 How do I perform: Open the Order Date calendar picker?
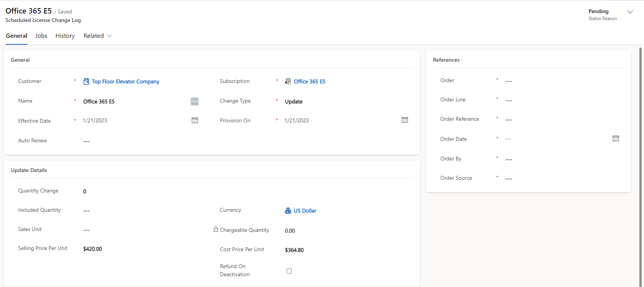click(x=616, y=138)
